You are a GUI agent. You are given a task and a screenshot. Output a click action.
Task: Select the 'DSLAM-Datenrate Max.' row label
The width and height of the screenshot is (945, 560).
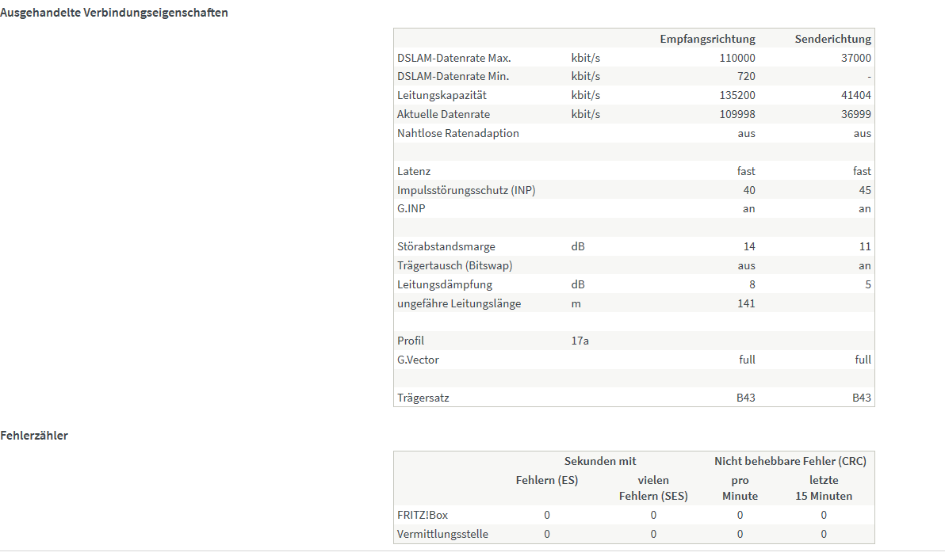453,58
